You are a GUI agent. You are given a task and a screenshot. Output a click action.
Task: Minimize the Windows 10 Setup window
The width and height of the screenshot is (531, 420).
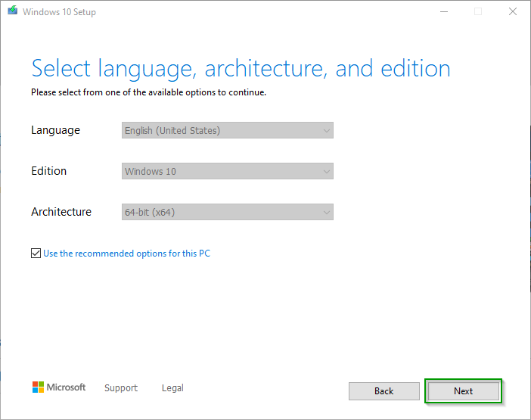442,11
